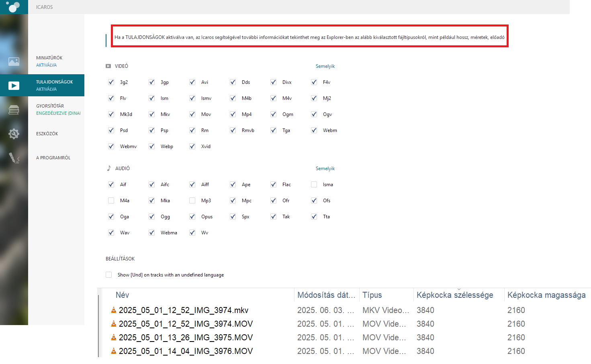Screen dimensions: 591x364
Task: Click the ICAROS title text
Action: pyautogui.click(x=44, y=7)
